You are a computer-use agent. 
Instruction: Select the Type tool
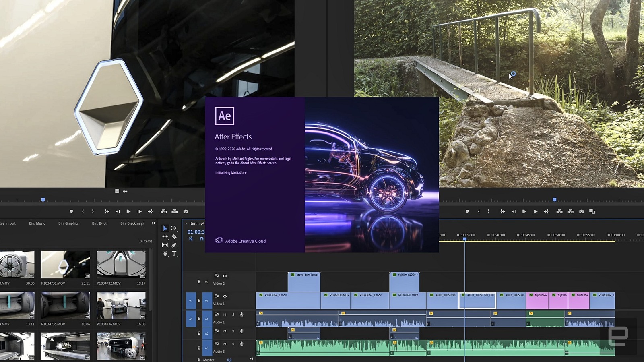tap(174, 254)
